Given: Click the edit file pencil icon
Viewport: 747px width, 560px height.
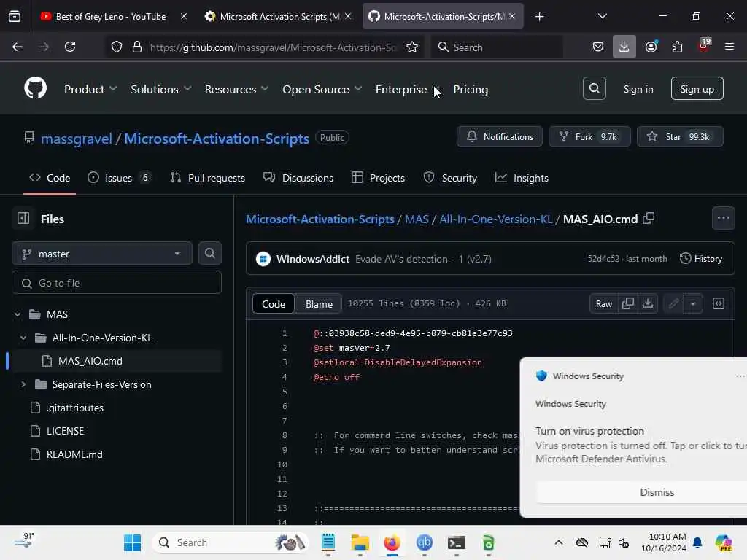Looking at the screenshot, I should (673, 303).
